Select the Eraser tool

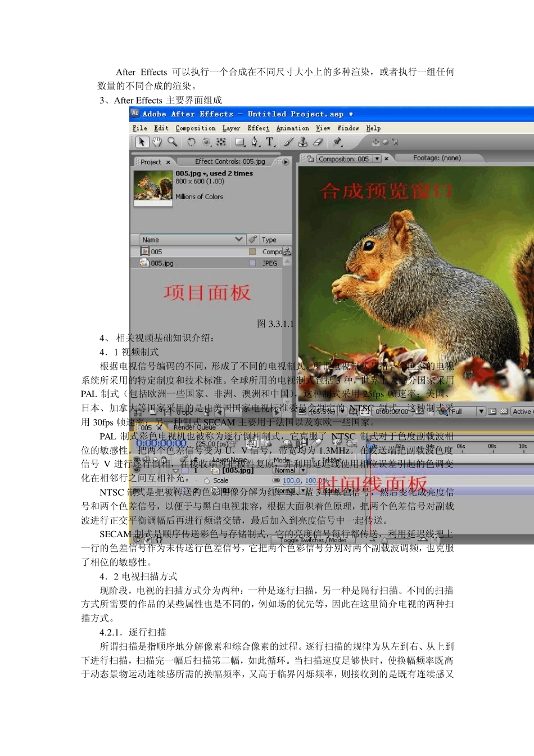pos(318,142)
